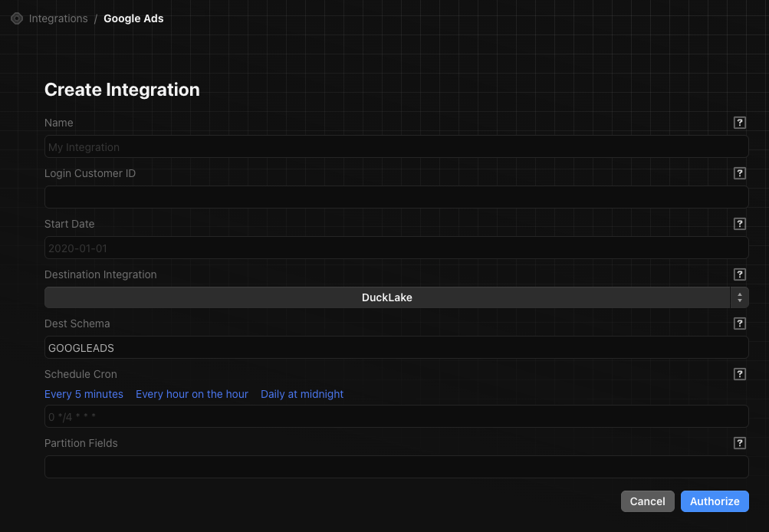Image resolution: width=769 pixels, height=532 pixels.
Task: Open the Name field help tooltip
Action: pyautogui.click(x=739, y=123)
